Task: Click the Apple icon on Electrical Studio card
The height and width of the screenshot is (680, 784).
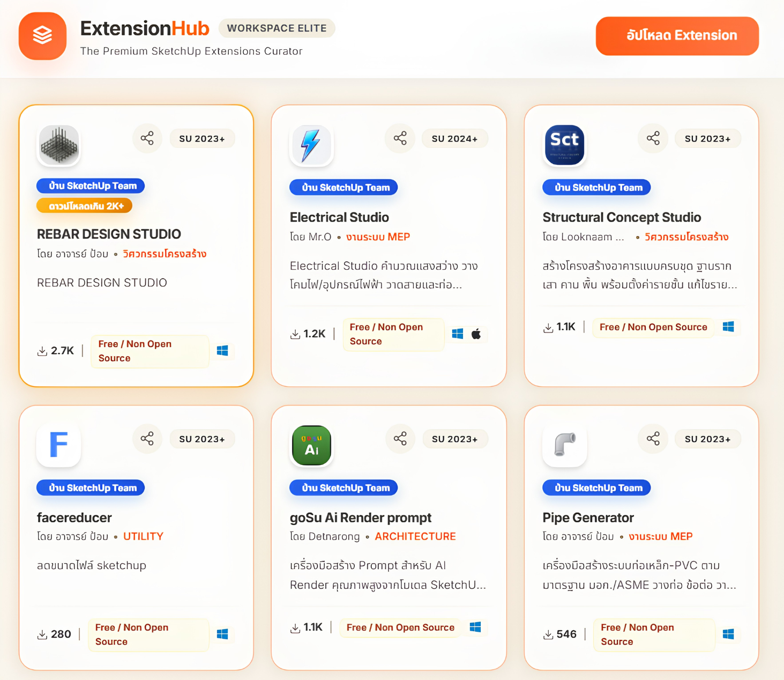Action: tap(476, 334)
